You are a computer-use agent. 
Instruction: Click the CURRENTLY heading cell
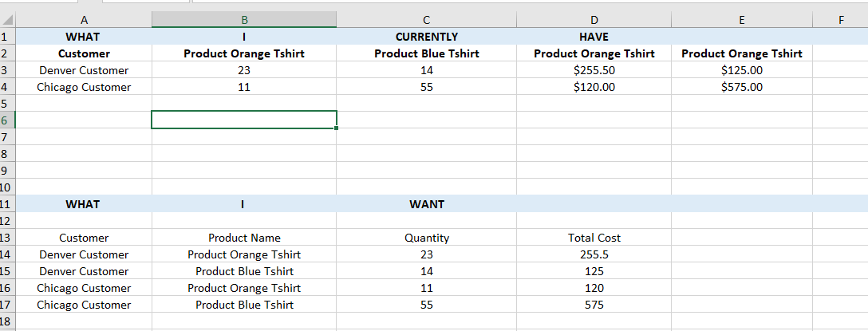426,37
